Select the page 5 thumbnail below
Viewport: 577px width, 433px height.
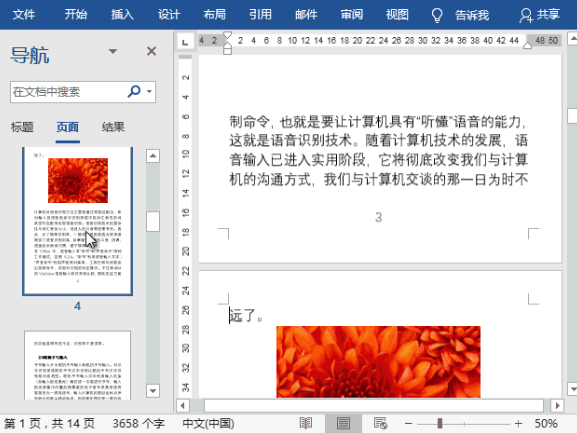tap(78, 365)
